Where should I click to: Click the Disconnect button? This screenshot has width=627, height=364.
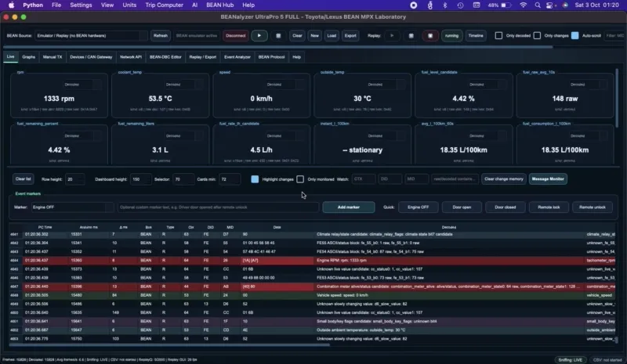tap(236, 35)
